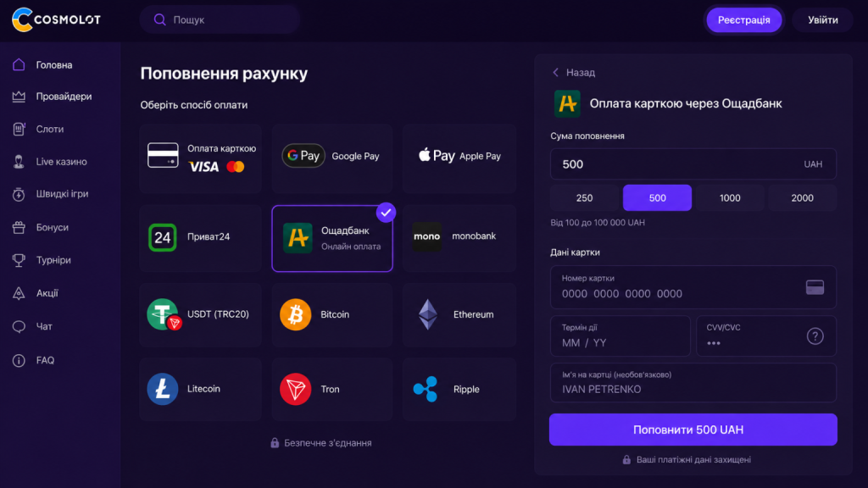Click the Поповнити 500 UAH button

693,430
